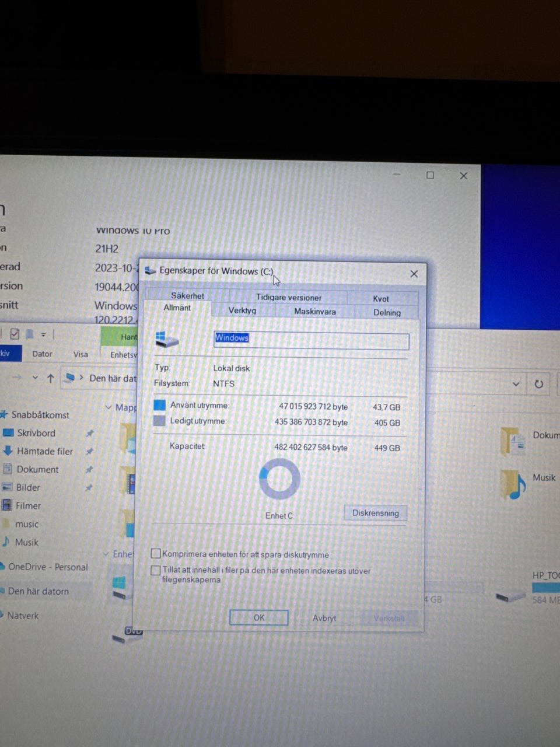Image resolution: width=560 pixels, height=747 pixels.
Task: Open the Maskinvara tab
Action: [x=315, y=312]
